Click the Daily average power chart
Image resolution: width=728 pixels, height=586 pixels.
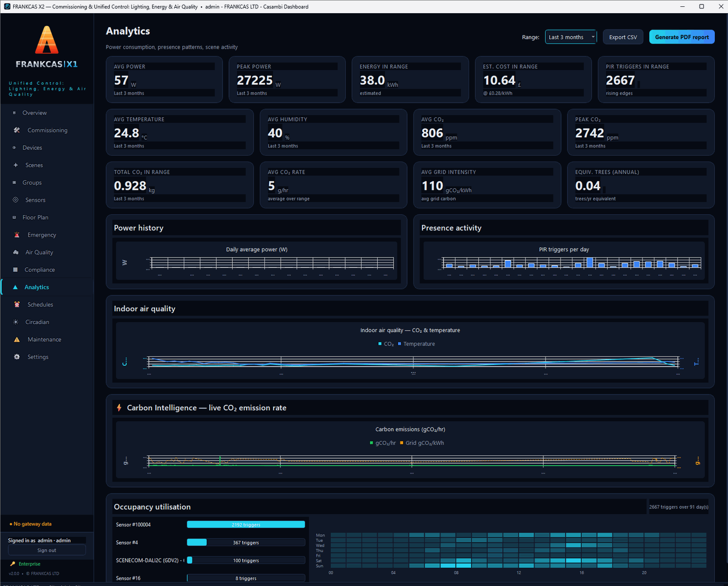[257, 261]
